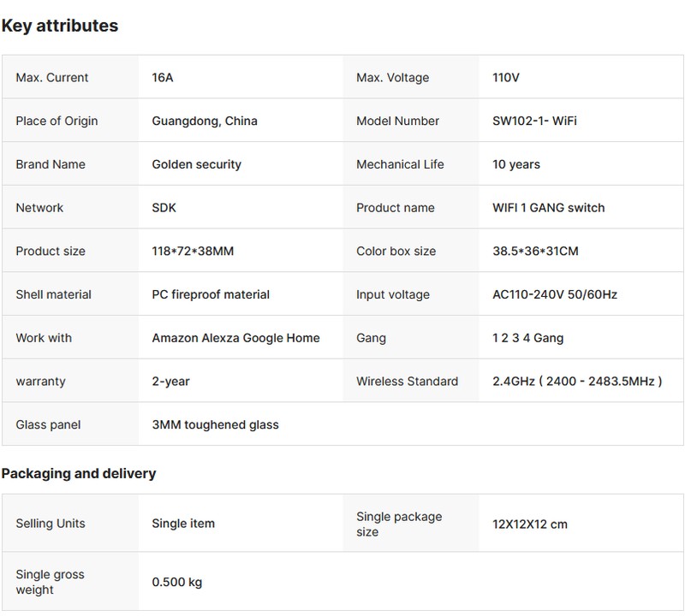This screenshot has height=616, width=685.
Task: Select package size 12X12X12 cm
Action: click(529, 524)
